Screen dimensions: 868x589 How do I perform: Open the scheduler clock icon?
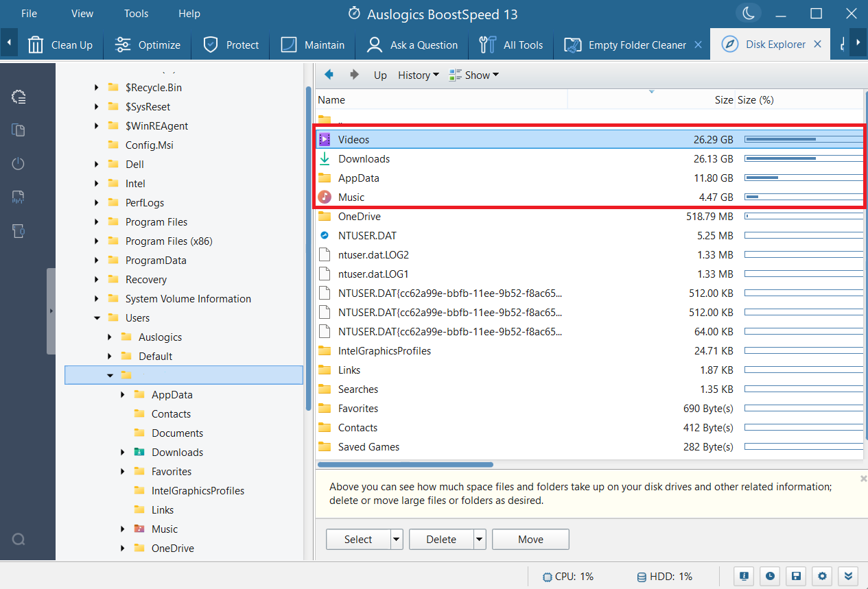click(770, 576)
